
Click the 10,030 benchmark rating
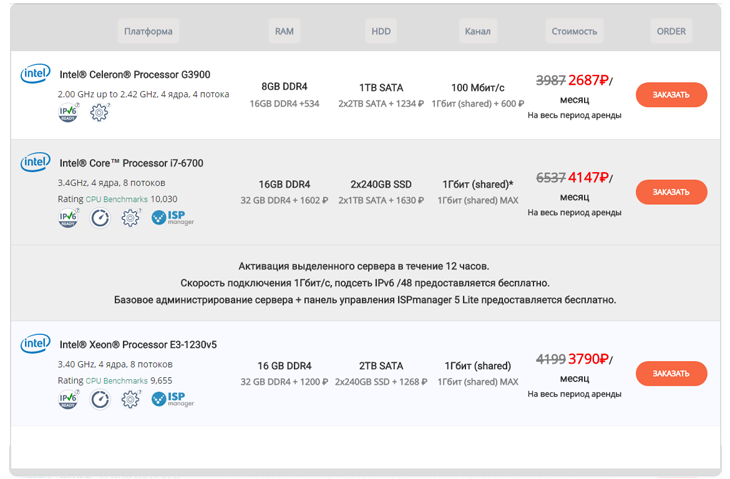coord(164,199)
